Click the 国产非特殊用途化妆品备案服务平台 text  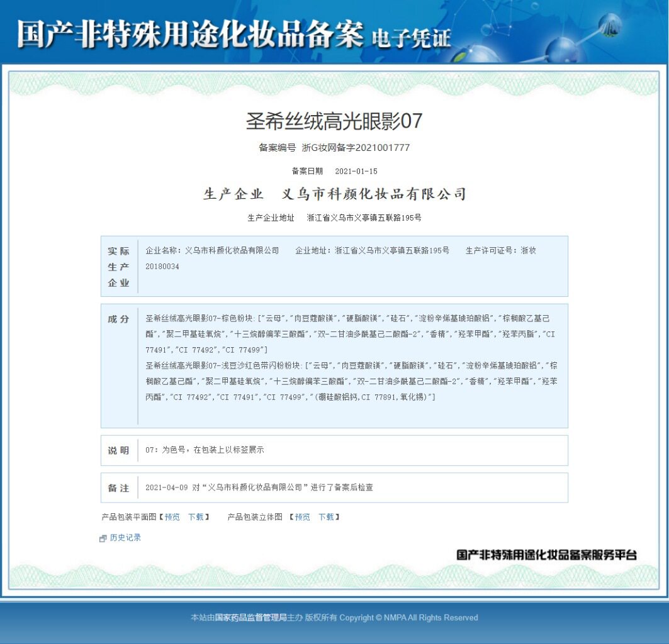coord(546,555)
